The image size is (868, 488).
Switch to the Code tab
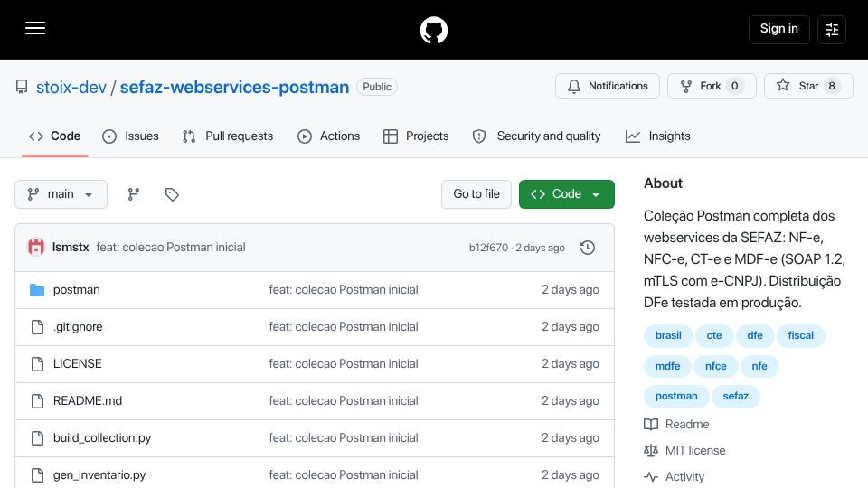coord(55,136)
